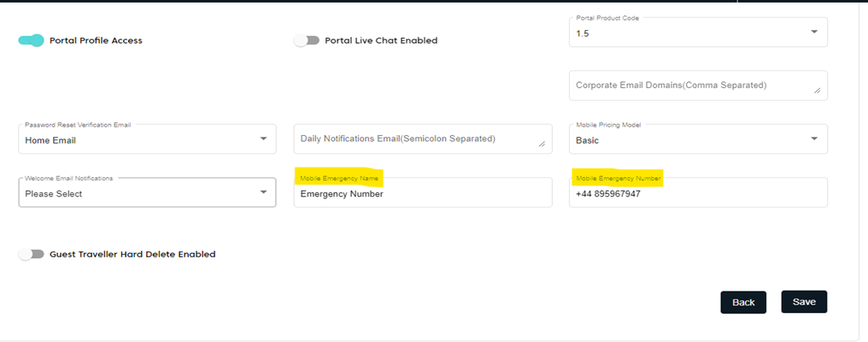Grab the Corporate Email Domains resize handle
Screen dimensions: 868x342
pyautogui.click(x=817, y=91)
